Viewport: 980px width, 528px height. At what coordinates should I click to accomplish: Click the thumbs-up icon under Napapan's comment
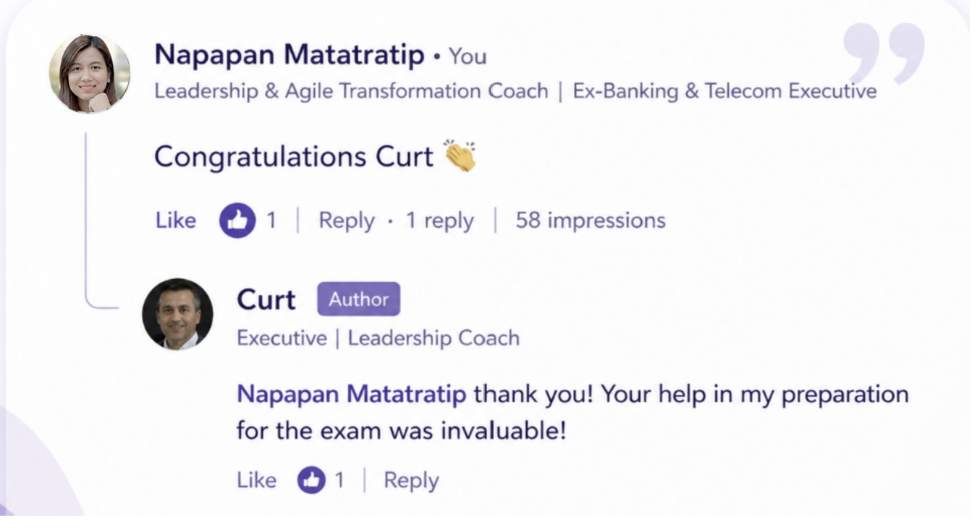tap(237, 221)
